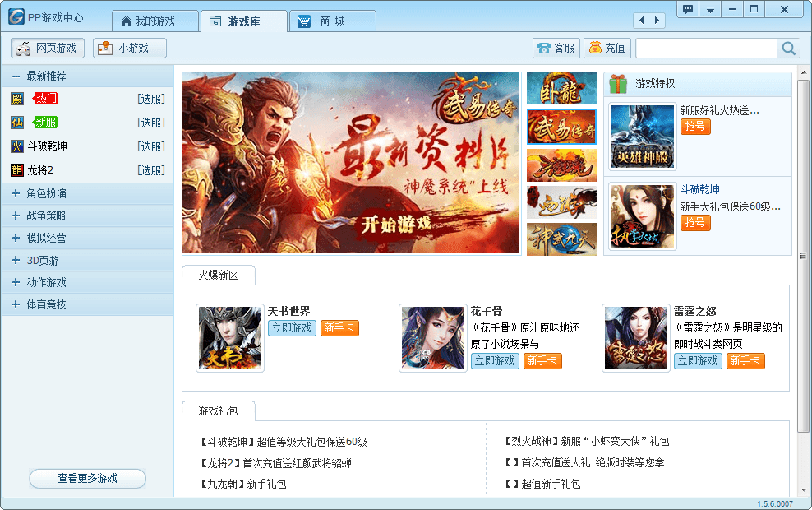
Task: Click the 天书世界 game cover image
Action: click(230, 338)
